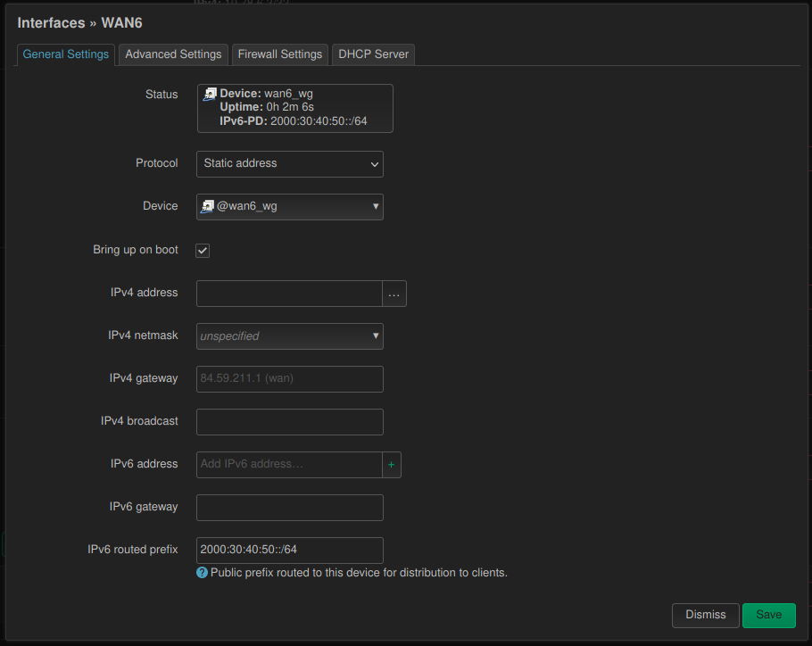Dismiss the WAN6 dialog
Screen dimensions: 812x646
coord(705,615)
